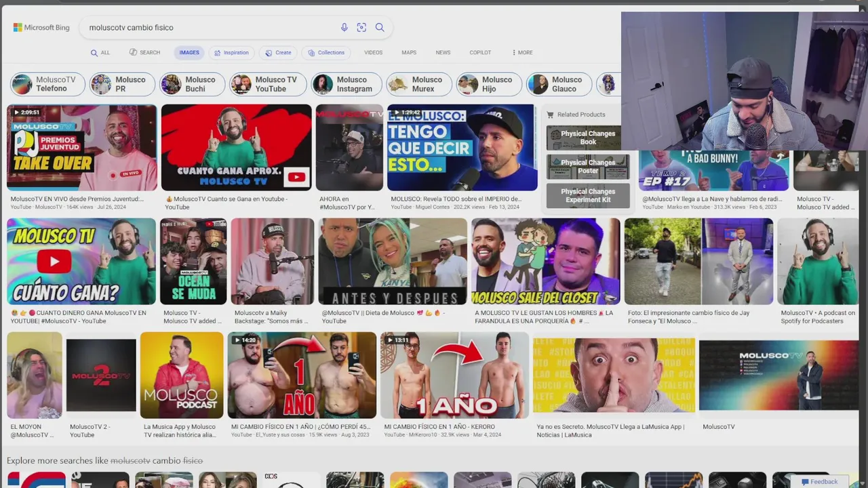Select Molusco Glauco suggestion chip

click(559, 84)
